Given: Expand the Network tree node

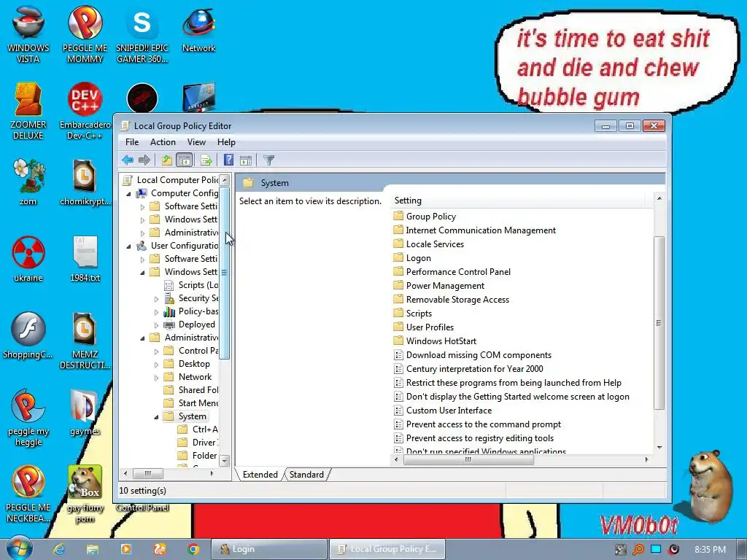Looking at the screenshot, I should [156, 378].
